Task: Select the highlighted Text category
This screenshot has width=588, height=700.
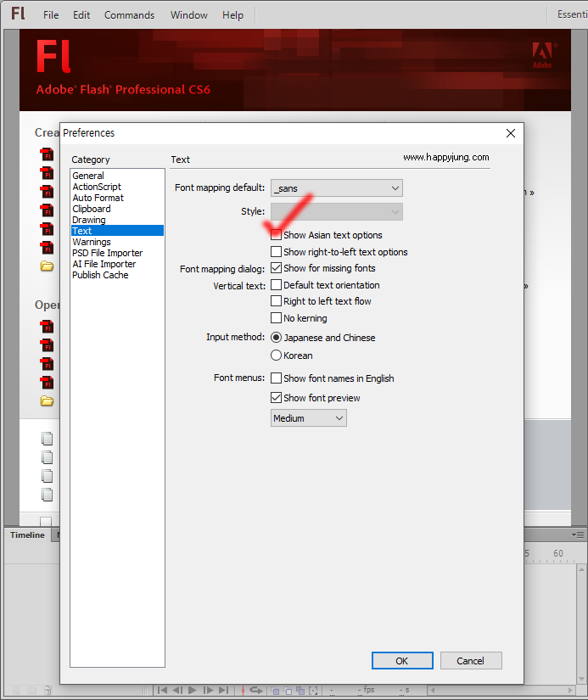Action: (117, 230)
